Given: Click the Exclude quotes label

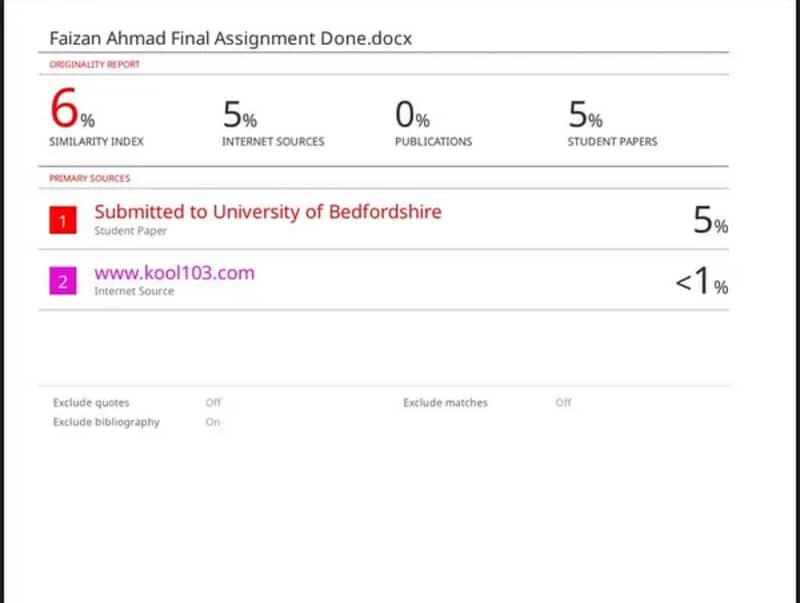Looking at the screenshot, I should (91, 403).
